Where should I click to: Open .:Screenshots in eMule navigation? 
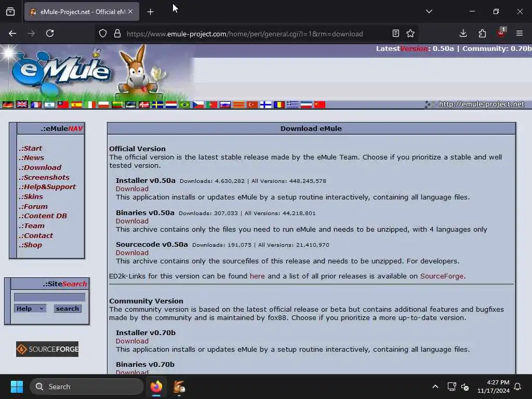[x=44, y=178]
